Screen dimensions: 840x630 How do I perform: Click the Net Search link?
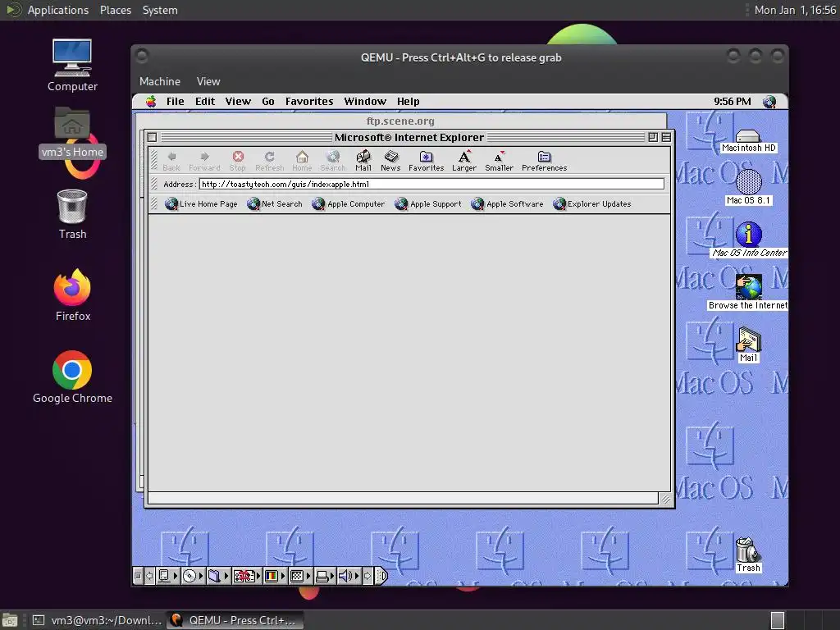coord(275,203)
